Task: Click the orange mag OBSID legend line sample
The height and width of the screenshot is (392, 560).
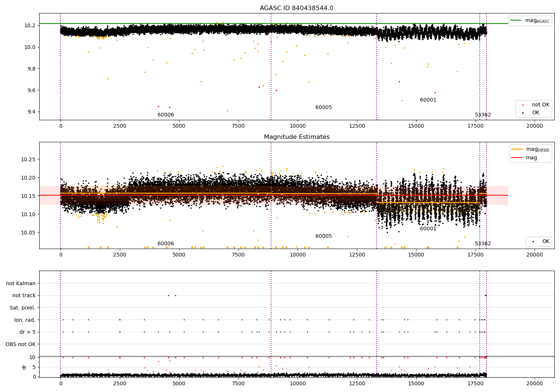Action: pyautogui.click(x=517, y=149)
